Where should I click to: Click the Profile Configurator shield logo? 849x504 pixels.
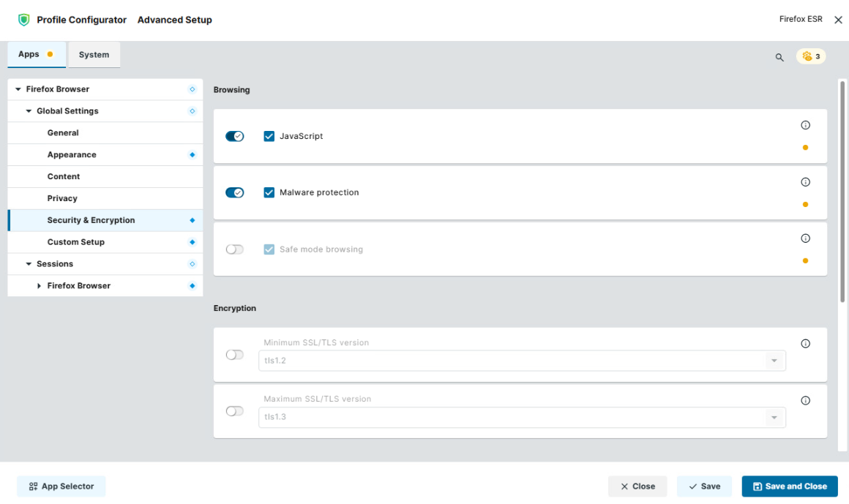(24, 20)
